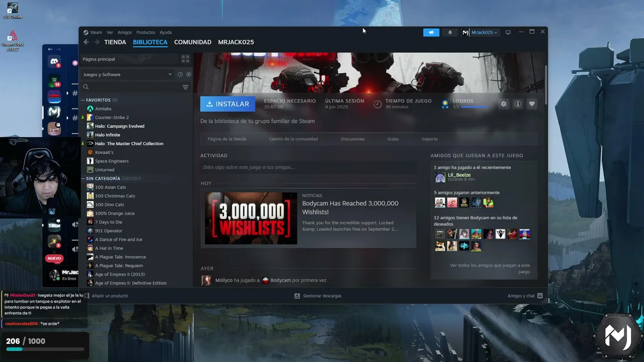The image size is (644, 362).
Task: Open the Productos menu
Action: point(146,32)
